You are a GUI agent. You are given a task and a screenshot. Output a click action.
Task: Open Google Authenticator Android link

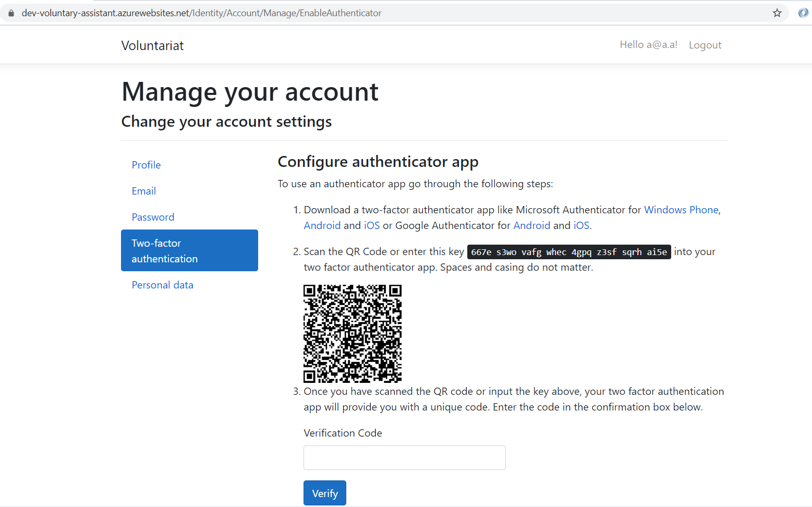[532, 225]
